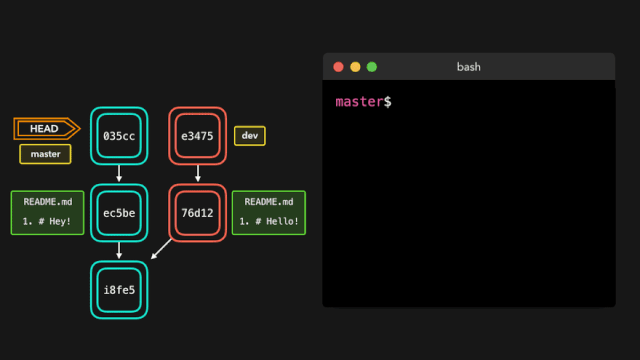Select the e3475 commit node

(x=198, y=136)
